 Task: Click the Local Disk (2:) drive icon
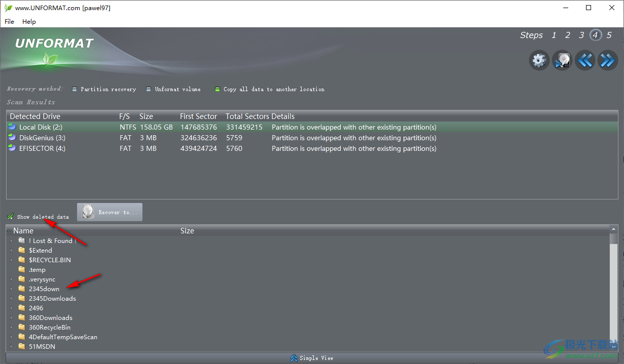pyautogui.click(x=12, y=127)
